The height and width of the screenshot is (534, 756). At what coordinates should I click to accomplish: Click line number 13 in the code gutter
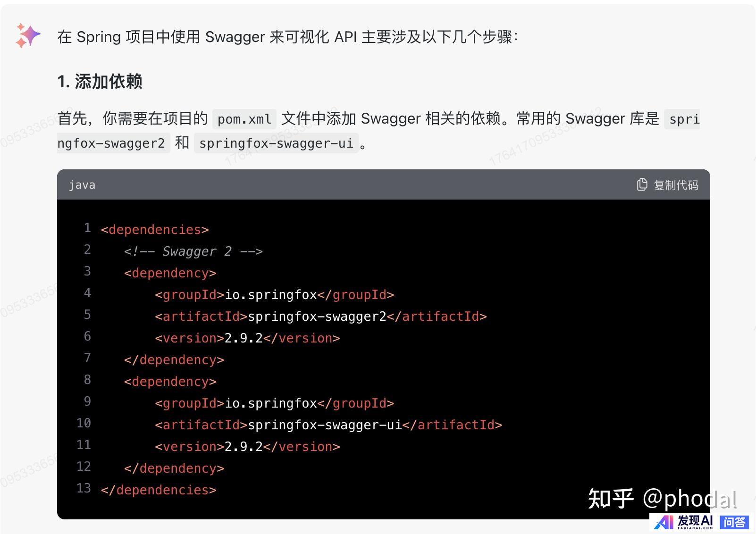[x=84, y=488]
